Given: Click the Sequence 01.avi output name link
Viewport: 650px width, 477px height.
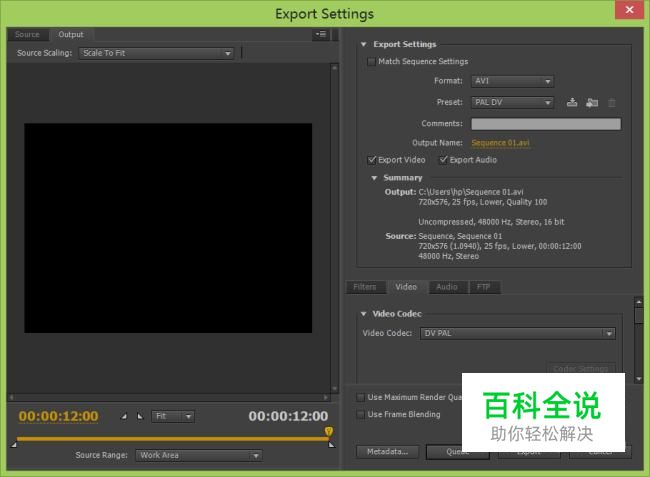Looking at the screenshot, I should pos(500,143).
